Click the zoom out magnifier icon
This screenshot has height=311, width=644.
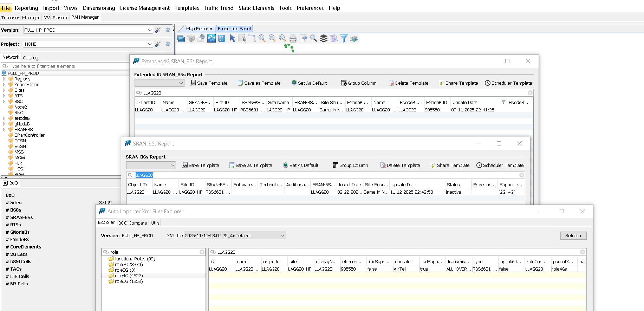point(272,39)
